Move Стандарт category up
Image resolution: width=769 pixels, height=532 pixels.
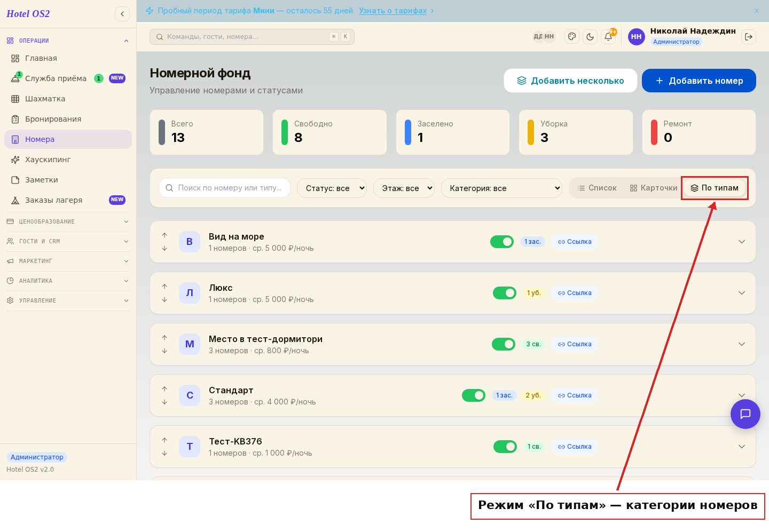[164, 389]
